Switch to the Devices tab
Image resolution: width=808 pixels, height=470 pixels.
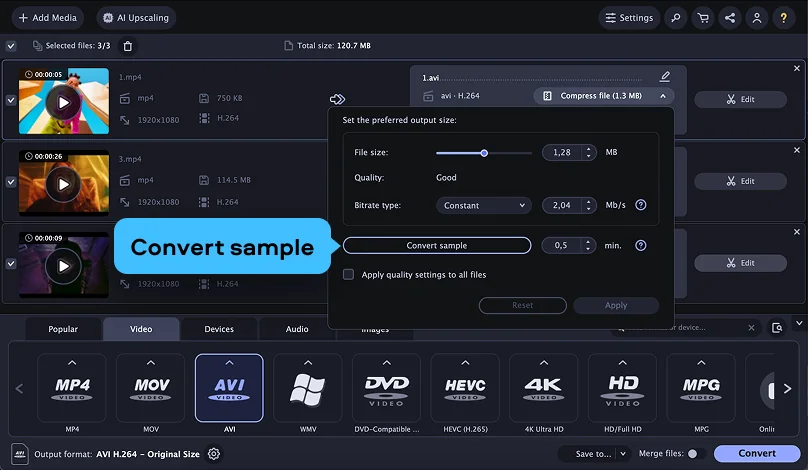click(x=219, y=329)
